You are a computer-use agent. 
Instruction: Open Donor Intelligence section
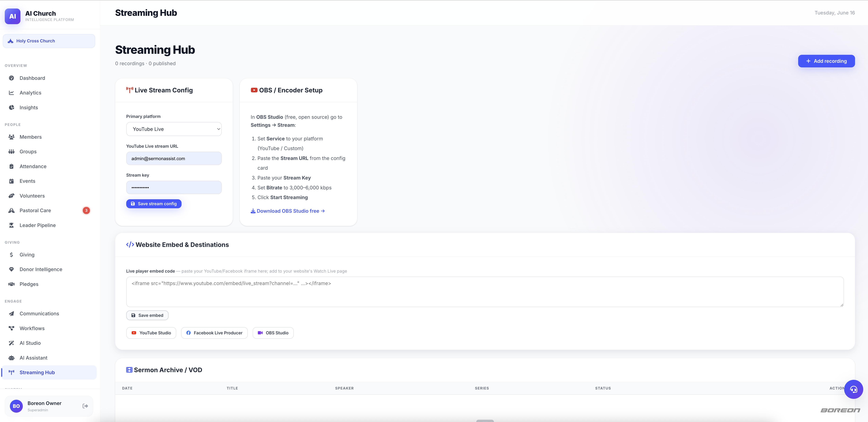(49, 269)
